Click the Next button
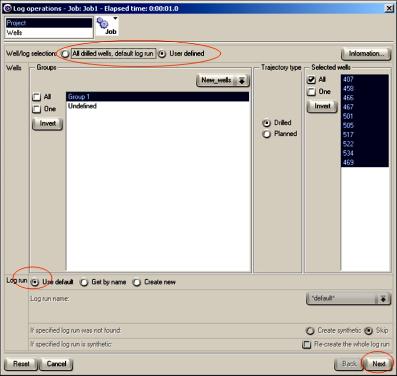 point(378,364)
